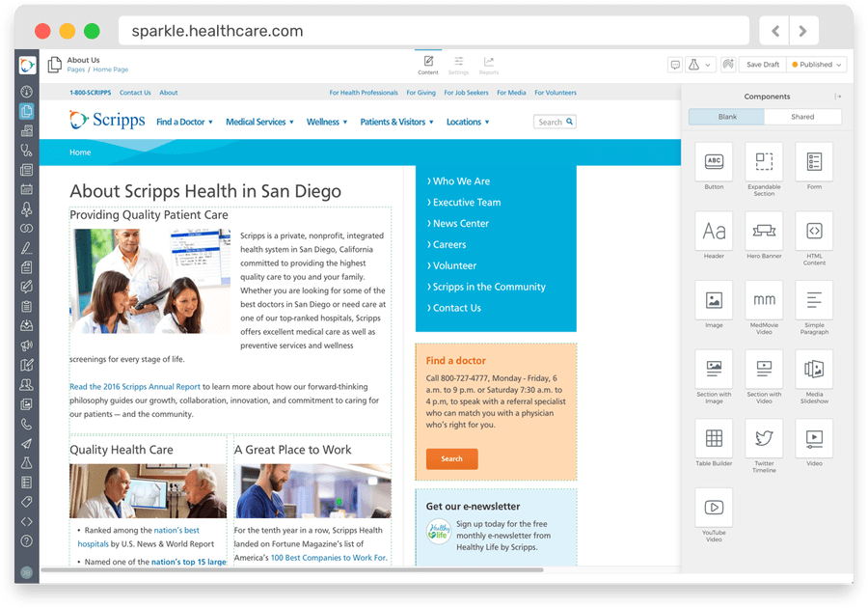
Task: Open For Health Professionals link
Action: coord(364,93)
